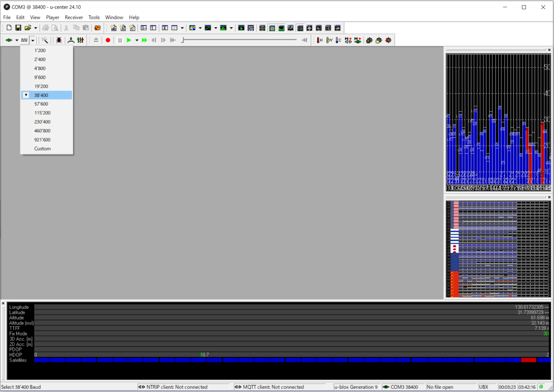Click the autobauding magic wand icon

pyautogui.click(x=45, y=40)
